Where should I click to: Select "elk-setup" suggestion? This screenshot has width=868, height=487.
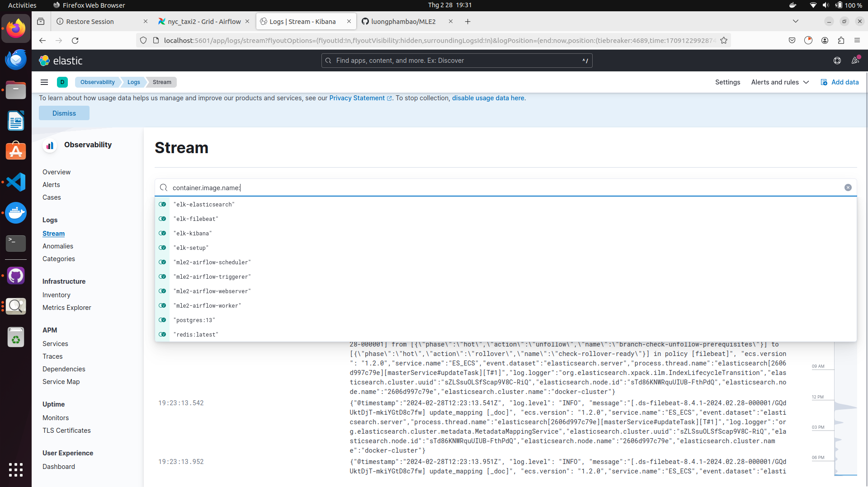click(505, 248)
